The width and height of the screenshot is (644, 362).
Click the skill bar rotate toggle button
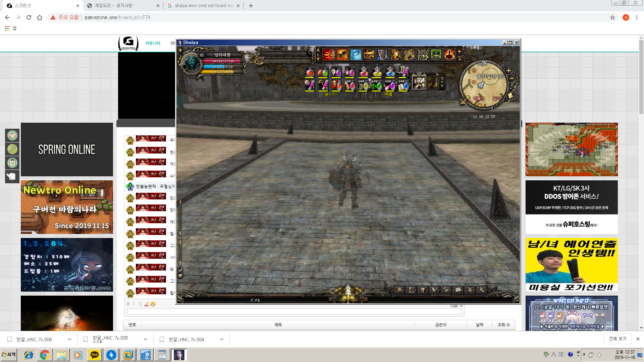[460, 58]
